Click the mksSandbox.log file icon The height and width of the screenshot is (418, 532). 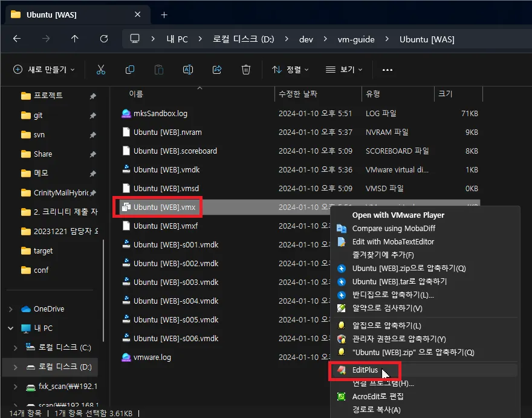click(x=126, y=113)
